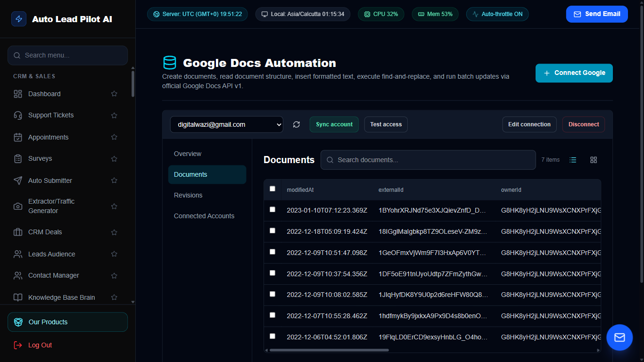Image resolution: width=644 pixels, height=362 pixels.
Task: Open the Overview section
Action: tap(207, 154)
